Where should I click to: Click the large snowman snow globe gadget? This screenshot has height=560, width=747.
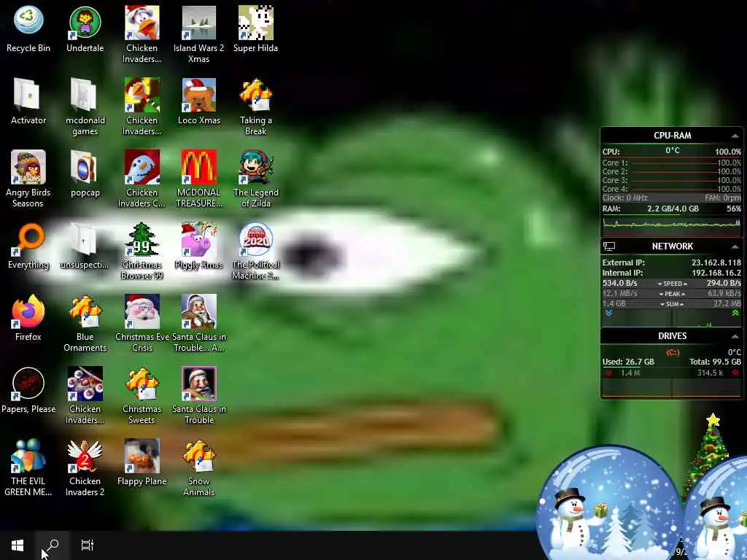pyautogui.click(x=609, y=503)
